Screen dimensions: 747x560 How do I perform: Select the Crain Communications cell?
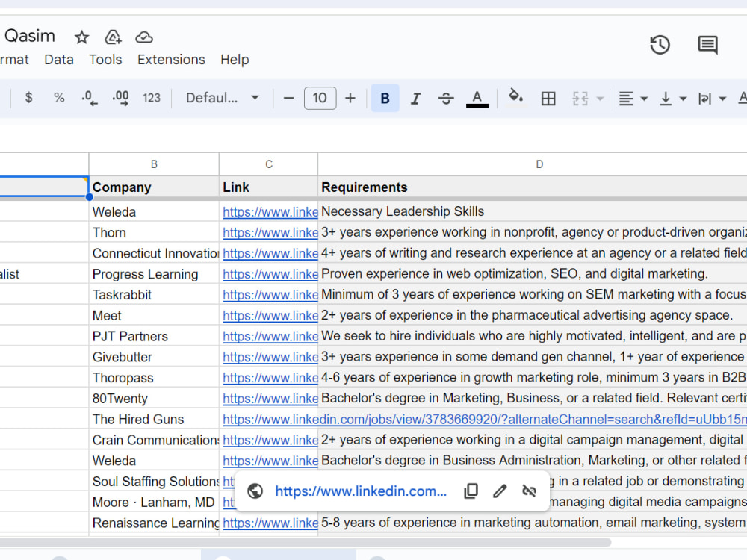click(x=154, y=440)
